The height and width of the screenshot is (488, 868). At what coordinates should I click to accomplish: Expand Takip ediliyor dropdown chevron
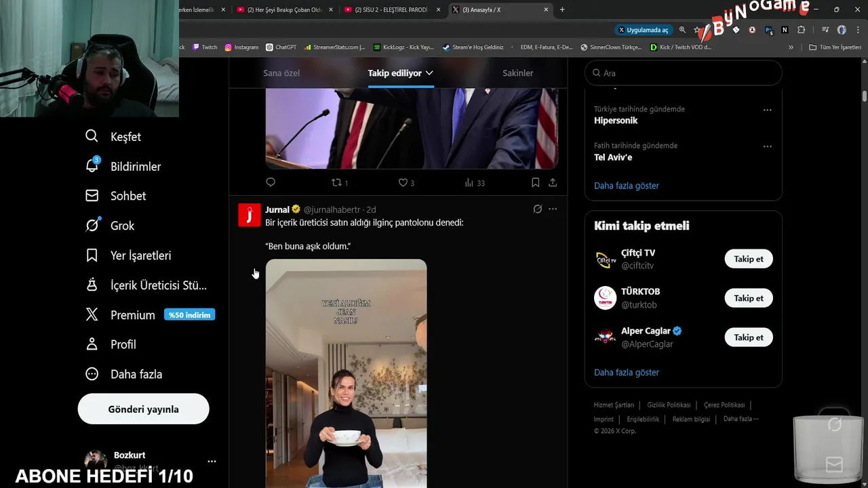(x=429, y=73)
